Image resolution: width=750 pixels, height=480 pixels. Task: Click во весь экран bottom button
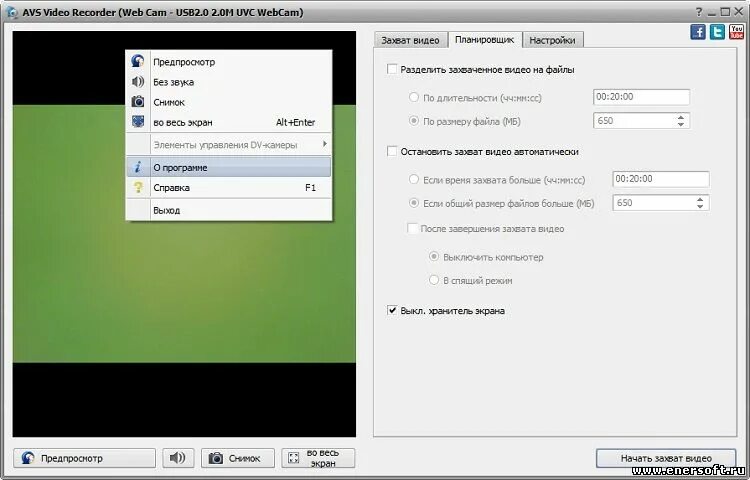(x=318, y=458)
